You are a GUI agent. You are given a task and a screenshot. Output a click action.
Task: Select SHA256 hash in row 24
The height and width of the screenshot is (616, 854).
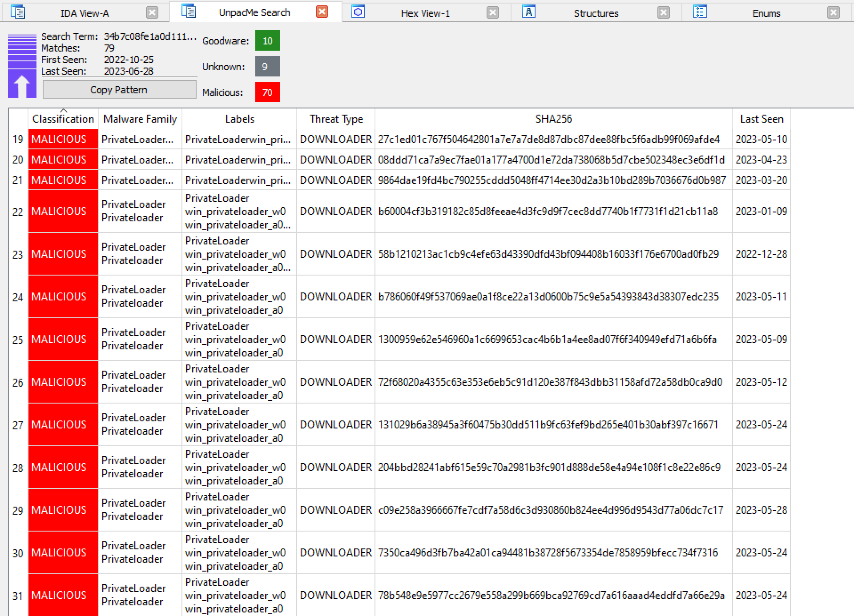[x=548, y=297]
